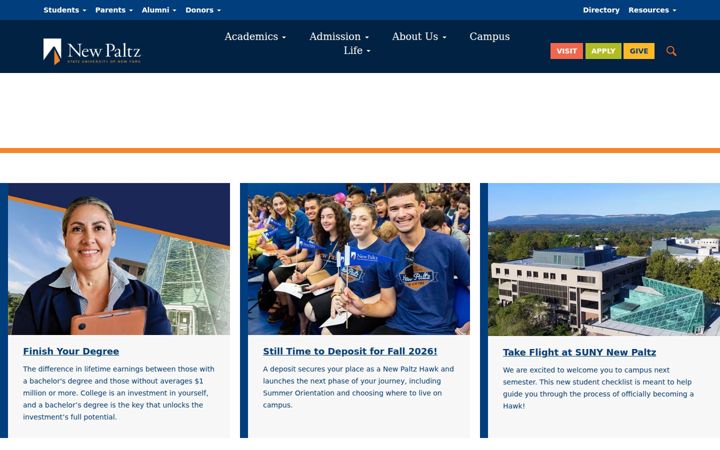
Task: Expand the Resources dropdown
Action: click(652, 10)
